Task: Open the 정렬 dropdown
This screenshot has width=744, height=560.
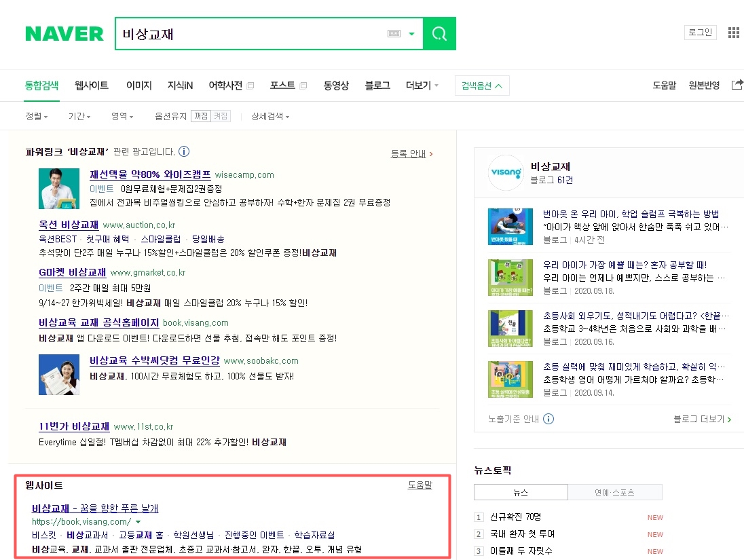Action: point(37,116)
